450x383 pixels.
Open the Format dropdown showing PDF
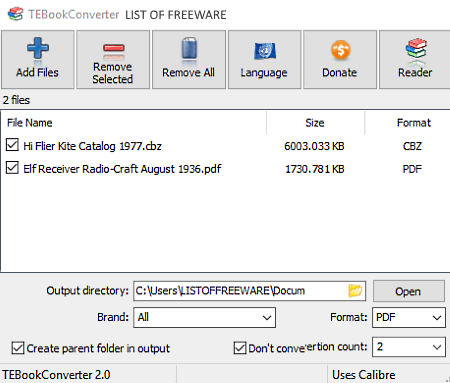click(409, 317)
